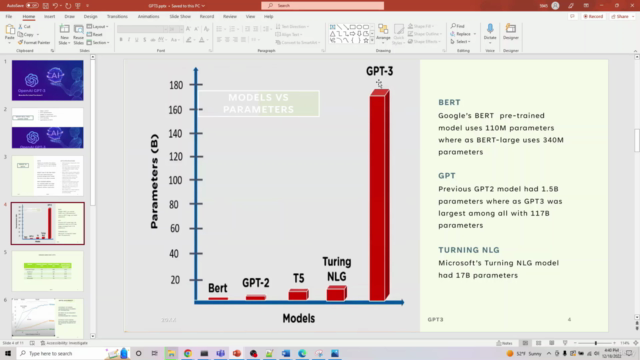Expand the shapes gallery More arrow
This screenshot has width=640, height=360.
(372, 40)
